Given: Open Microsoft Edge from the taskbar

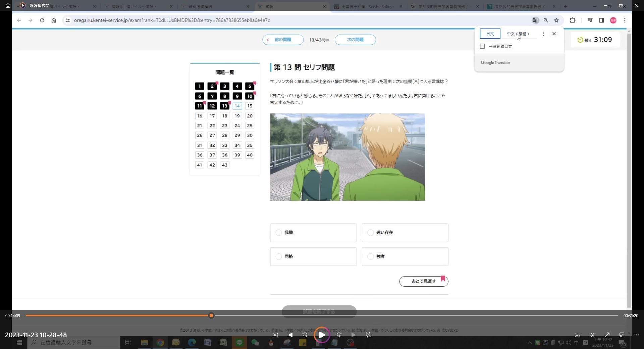Looking at the screenshot, I should (192, 343).
